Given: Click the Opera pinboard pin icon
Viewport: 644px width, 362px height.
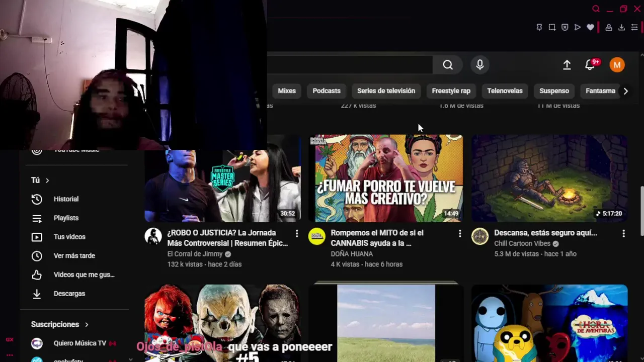Looking at the screenshot, I should (x=539, y=27).
